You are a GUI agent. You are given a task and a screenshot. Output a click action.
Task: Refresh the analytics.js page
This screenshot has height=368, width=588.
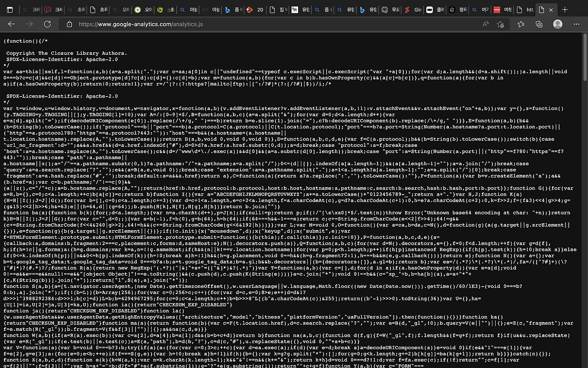[x=47, y=24]
